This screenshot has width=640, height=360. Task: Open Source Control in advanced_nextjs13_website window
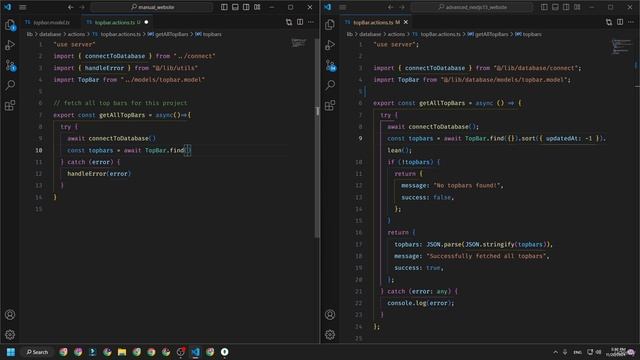pos(330,65)
